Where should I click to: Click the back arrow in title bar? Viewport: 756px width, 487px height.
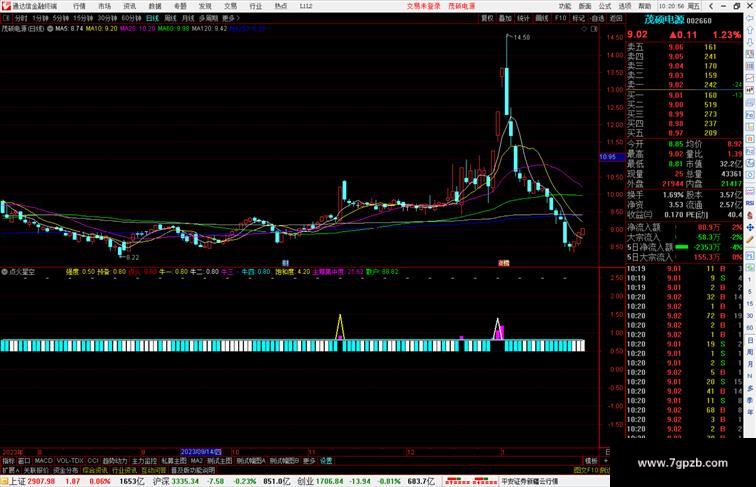tap(711, 6)
